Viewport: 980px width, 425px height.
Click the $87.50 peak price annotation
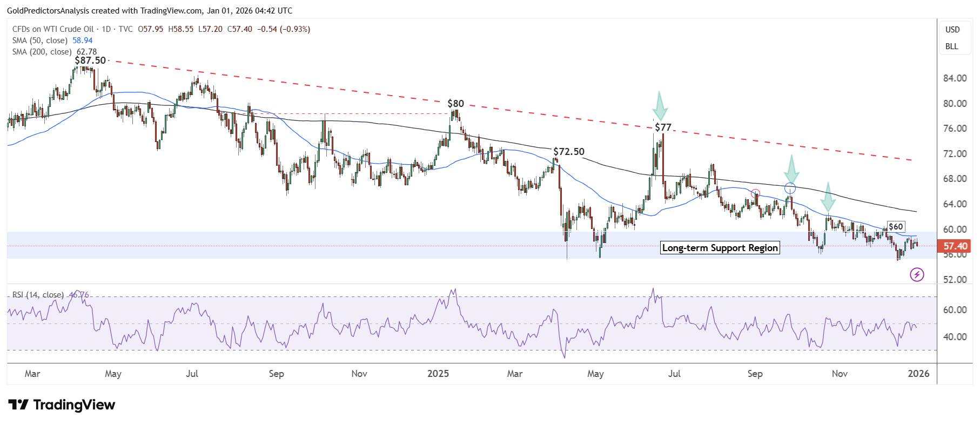(x=90, y=60)
